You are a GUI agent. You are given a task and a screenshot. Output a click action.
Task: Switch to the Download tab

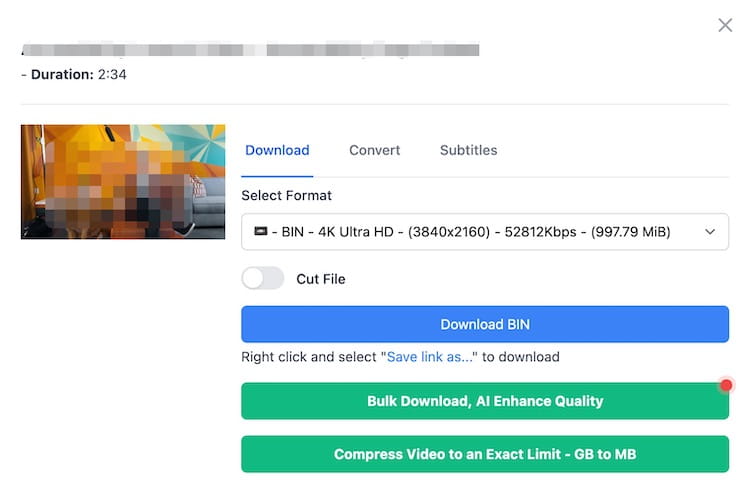(x=277, y=150)
